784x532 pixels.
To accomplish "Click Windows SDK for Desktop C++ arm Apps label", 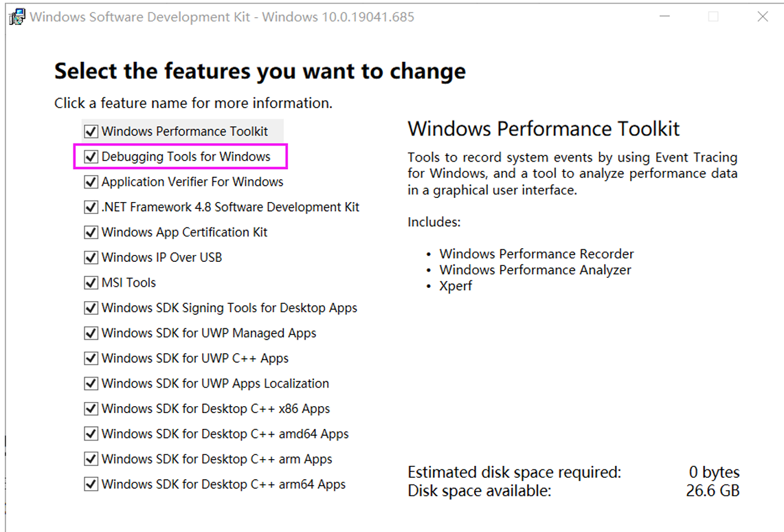I will tap(216, 459).
